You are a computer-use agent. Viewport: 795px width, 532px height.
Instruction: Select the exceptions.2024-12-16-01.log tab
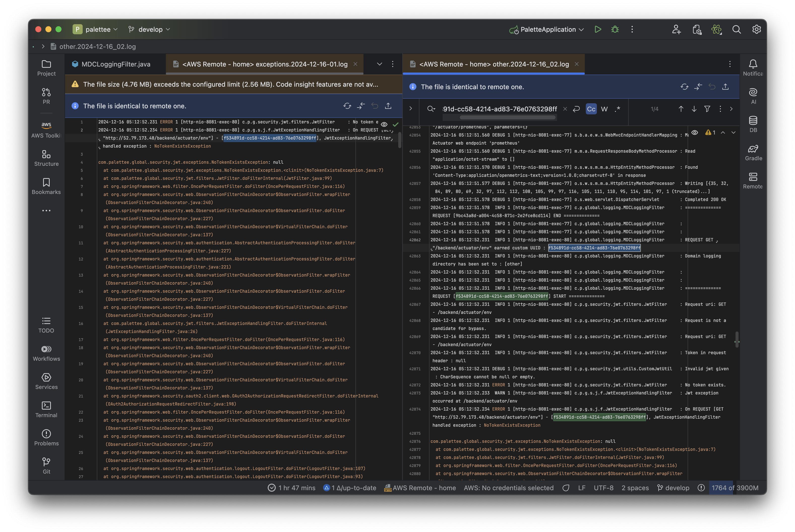coord(264,64)
